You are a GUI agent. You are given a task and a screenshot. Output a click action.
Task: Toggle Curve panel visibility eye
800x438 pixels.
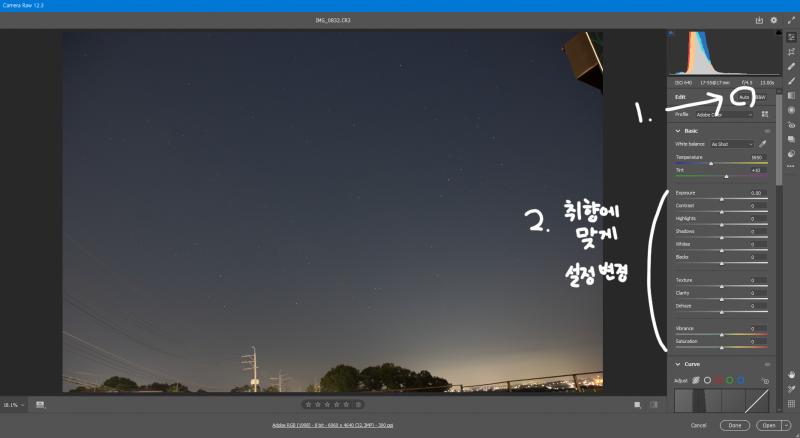point(767,364)
